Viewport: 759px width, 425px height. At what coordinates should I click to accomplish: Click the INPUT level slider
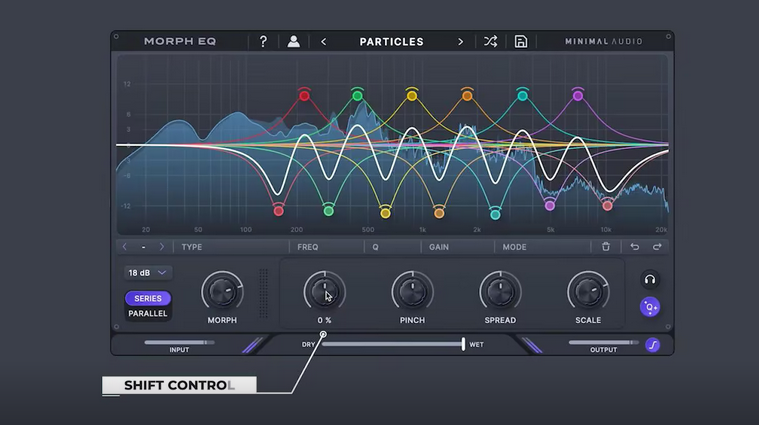(x=179, y=342)
